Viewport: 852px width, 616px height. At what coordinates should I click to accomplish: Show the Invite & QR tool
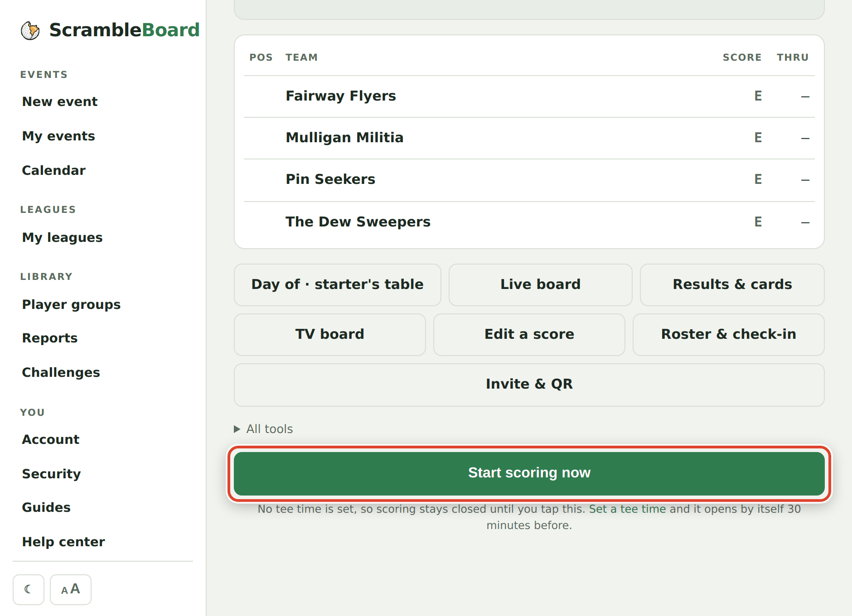pyautogui.click(x=529, y=385)
